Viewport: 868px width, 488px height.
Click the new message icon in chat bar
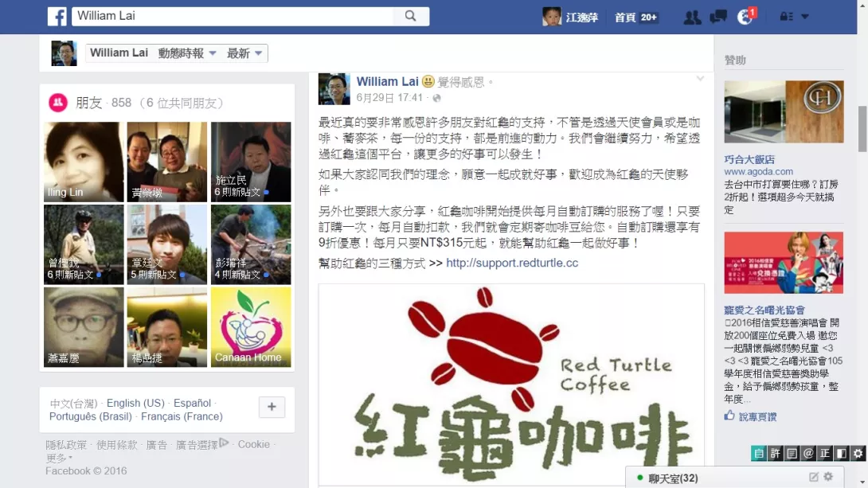click(814, 476)
